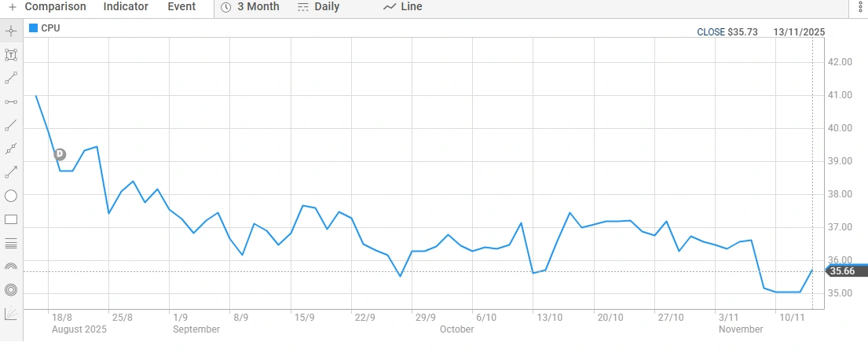The width and height of the screenshot is (868, 353).
Task: Click the CPU series blue color swatch
Action: click(33, 28)
